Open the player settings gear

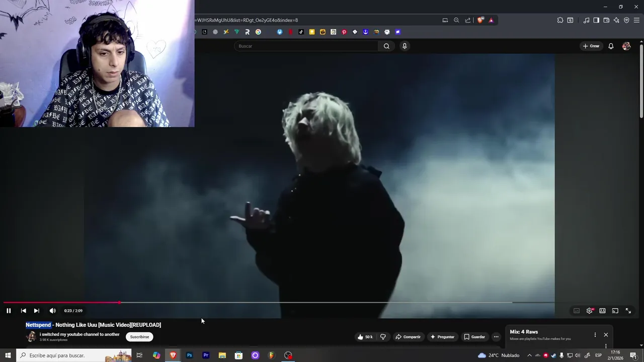point(590,311)
